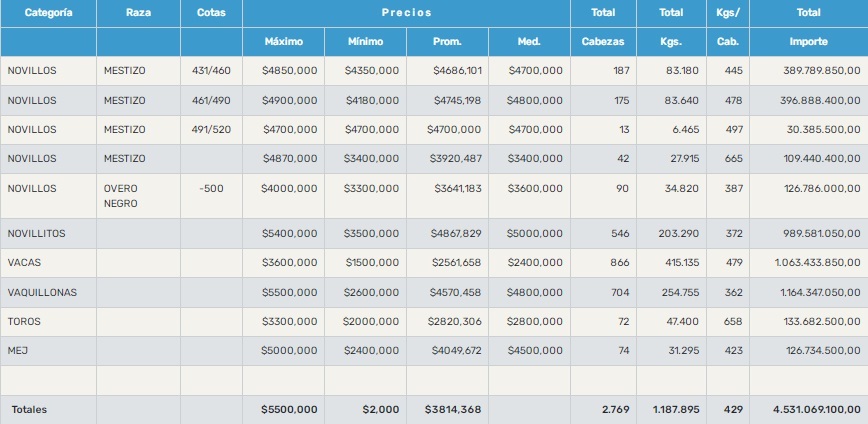
Task: Click the Raza column header
Action: 139,13
